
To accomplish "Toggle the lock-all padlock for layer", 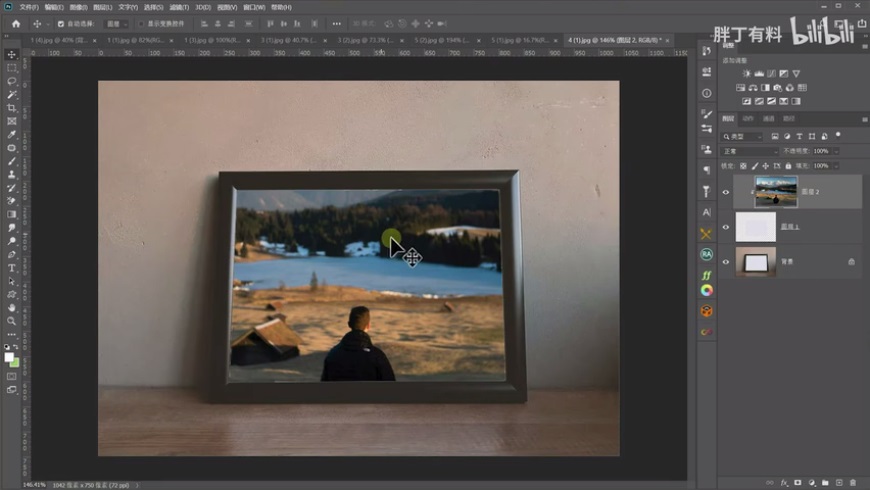I will click(788, 166).
